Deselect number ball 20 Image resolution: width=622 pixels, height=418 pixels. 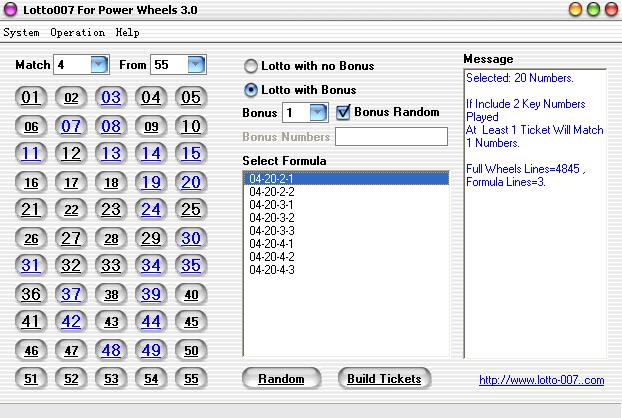[191, 182]
